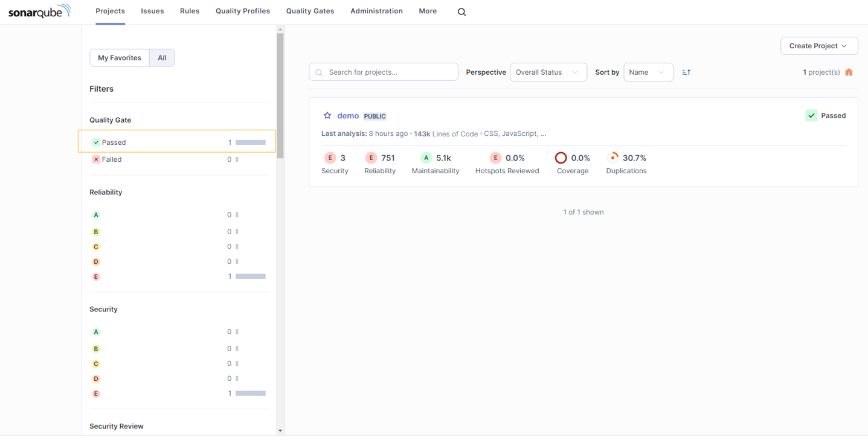Toggle sort order ascending/descending icon
The image size is (868, 440).
coord(686,72)
